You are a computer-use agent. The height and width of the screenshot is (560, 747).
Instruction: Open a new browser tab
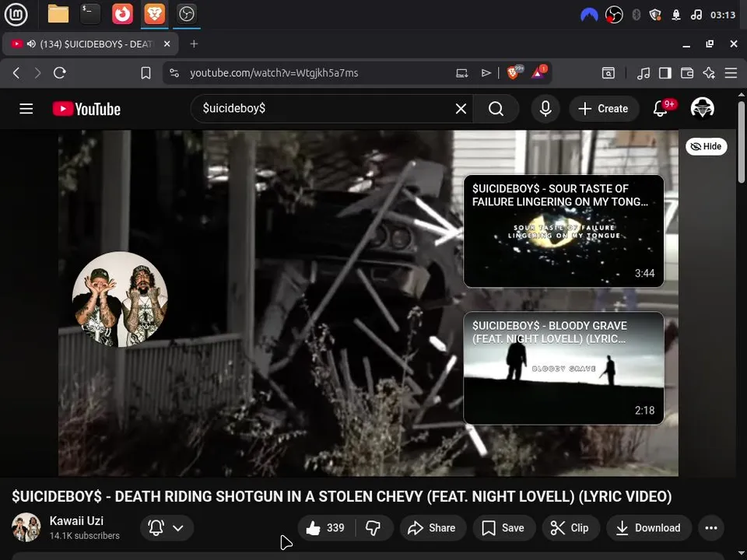pos(194,44)
